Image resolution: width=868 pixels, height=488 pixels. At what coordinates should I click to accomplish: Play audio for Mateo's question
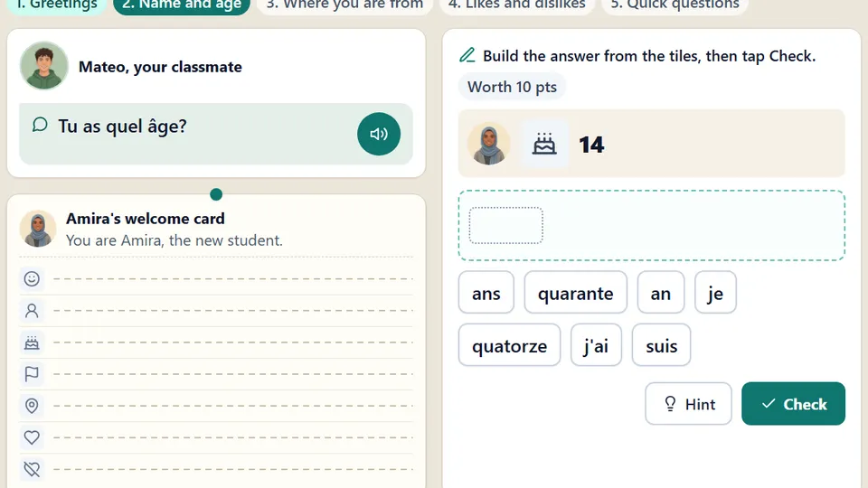point(379,134)
